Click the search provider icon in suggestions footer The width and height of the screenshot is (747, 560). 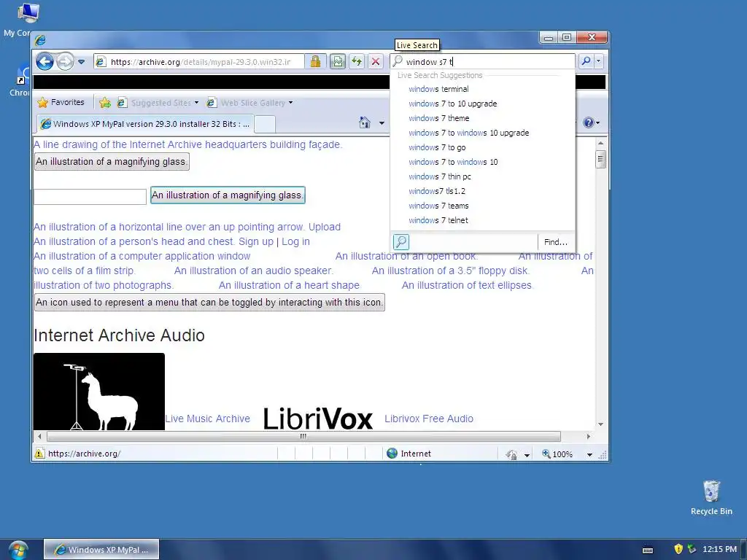point(401,242)
